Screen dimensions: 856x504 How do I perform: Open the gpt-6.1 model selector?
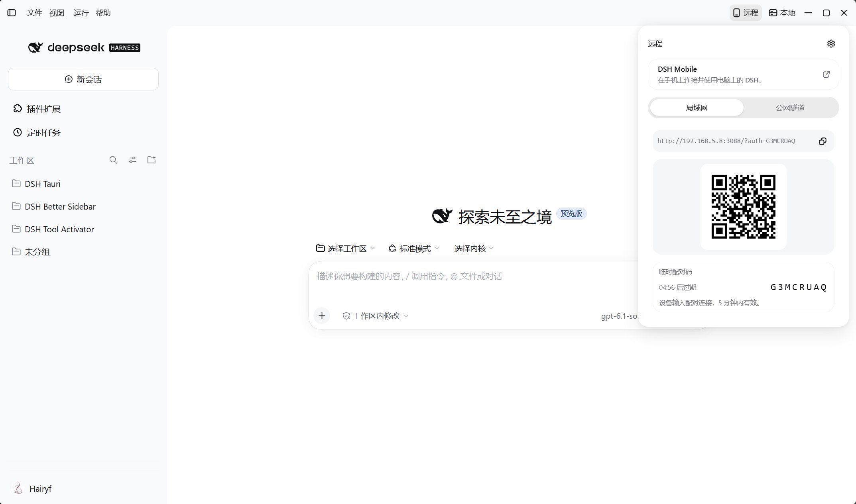(620, 316)
